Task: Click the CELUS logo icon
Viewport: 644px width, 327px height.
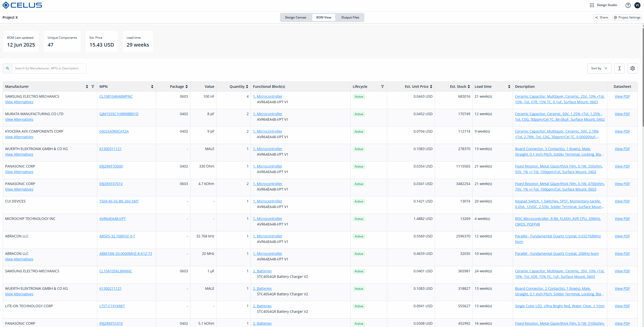Action: coord(6,5)
